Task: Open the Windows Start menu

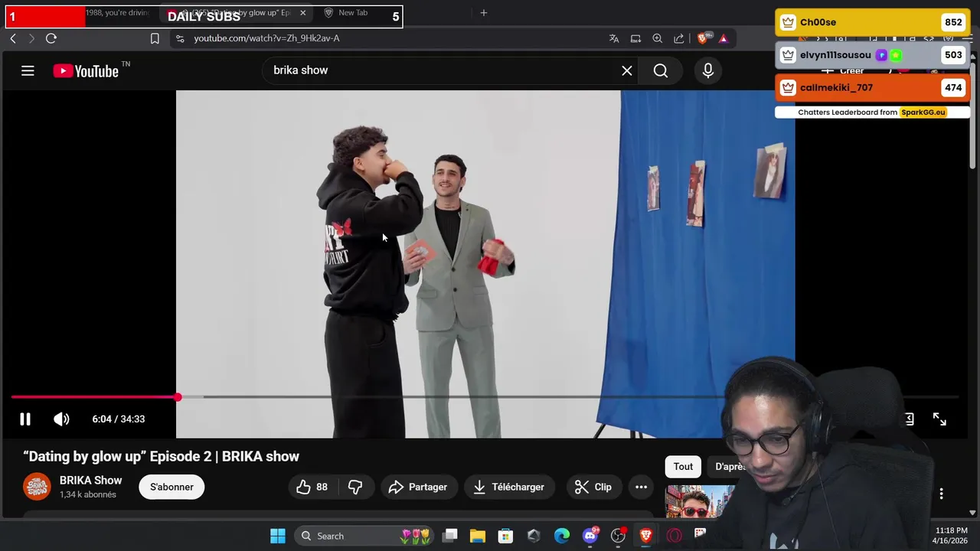Action: pyautogui.click(x=278, y=536)
